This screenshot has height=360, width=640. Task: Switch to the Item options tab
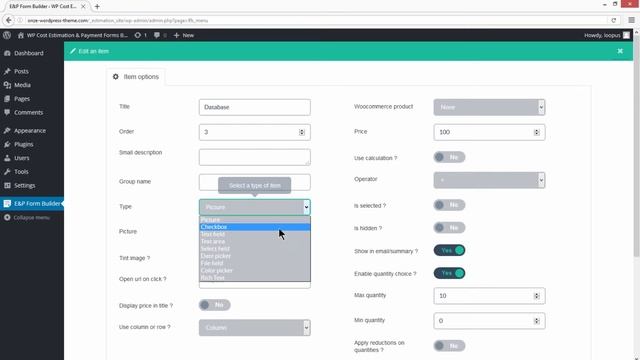pyautogui.click(x=136, y=77)
